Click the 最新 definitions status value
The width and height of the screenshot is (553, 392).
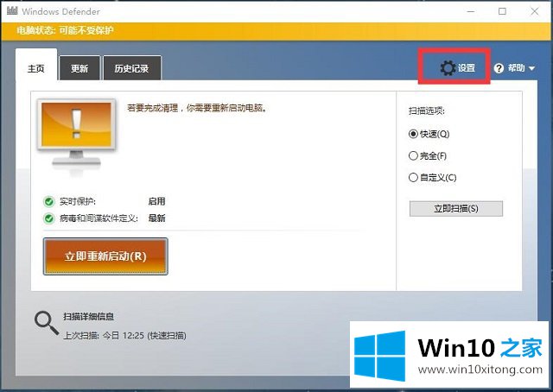pyautogui.click(x=156, y=218)
